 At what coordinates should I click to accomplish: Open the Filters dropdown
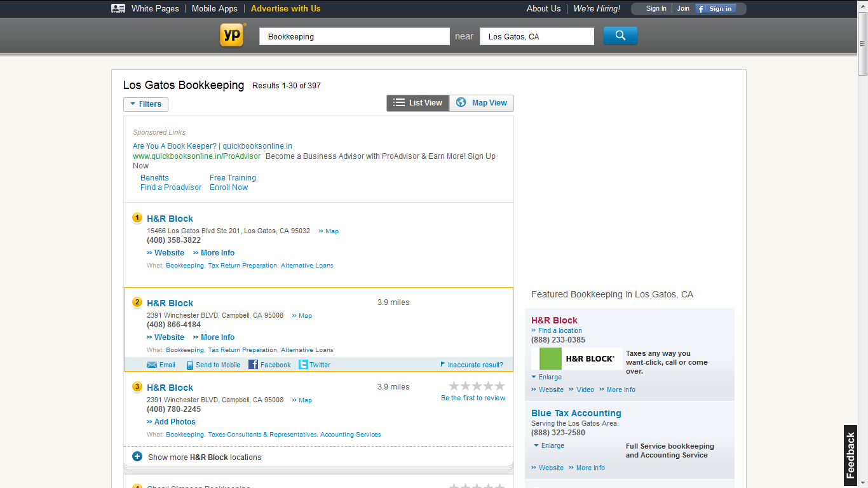pyautogui.click(x=146, y=104)
